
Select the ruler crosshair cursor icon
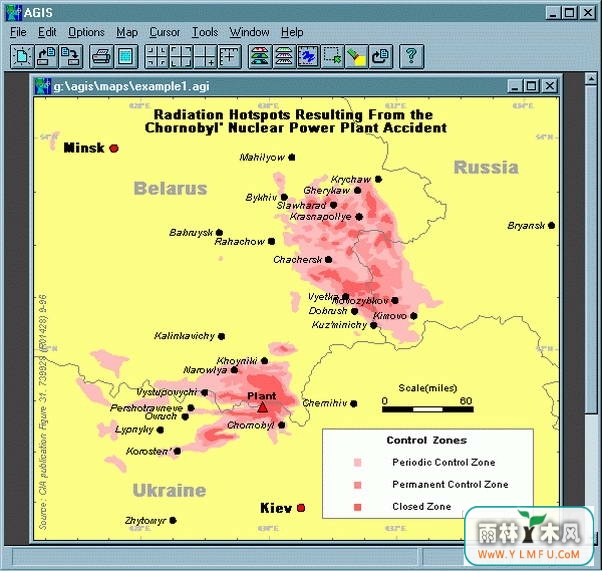[230, 56]
